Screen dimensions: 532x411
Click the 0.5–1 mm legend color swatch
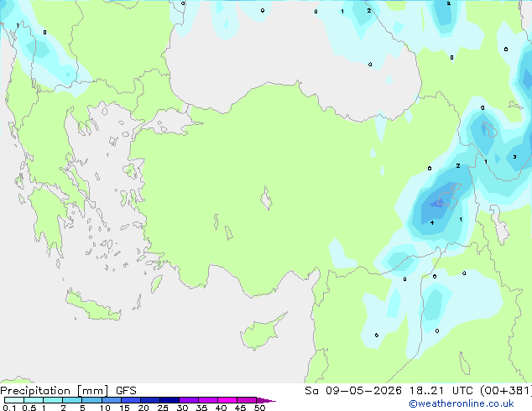point(34,400)
